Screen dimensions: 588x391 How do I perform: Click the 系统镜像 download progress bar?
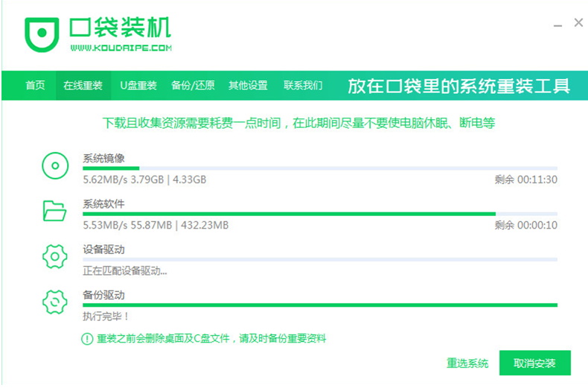pyautogui.click(x=319, y=168)
